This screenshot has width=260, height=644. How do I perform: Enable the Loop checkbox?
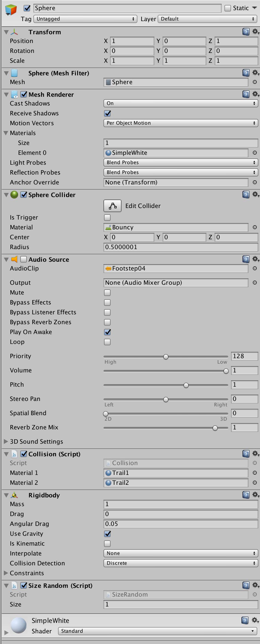(x=107, y=342)
